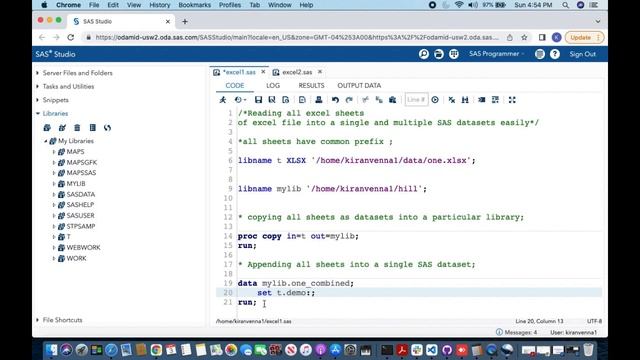Screen dimensions: 640x360
Task: Open the RESULTS tab
Action: (x=311, y=85)
